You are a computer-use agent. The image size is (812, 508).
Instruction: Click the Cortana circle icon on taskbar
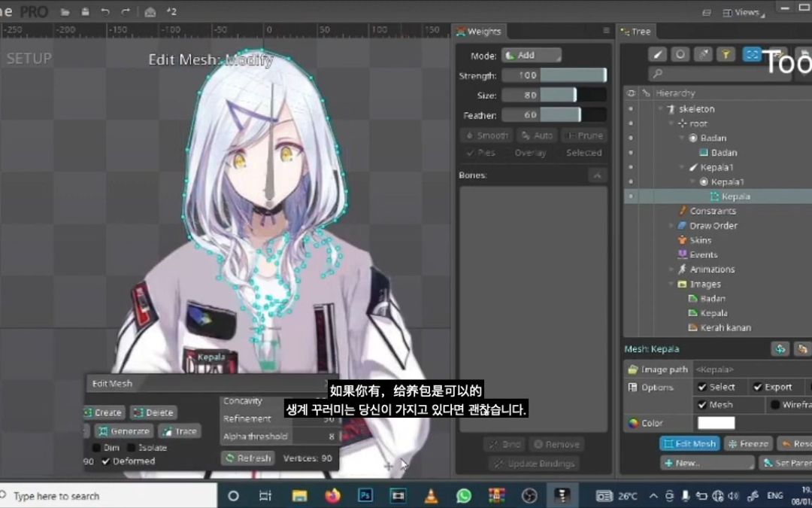click(233, 496)
